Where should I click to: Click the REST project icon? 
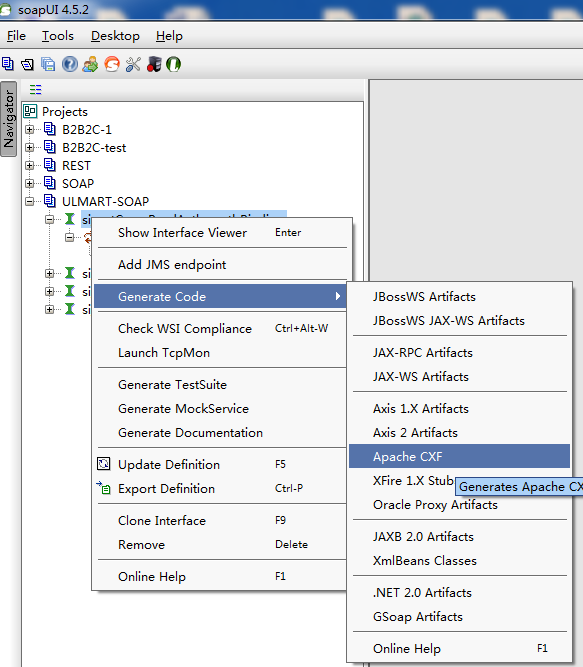pyautogui.click(x=50, y=165)
